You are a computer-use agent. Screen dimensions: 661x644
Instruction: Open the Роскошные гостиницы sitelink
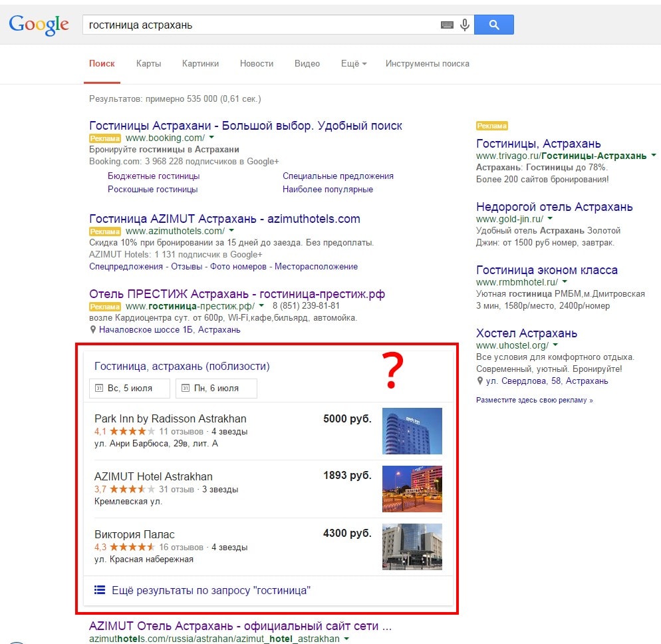click(x=152, y=190)
